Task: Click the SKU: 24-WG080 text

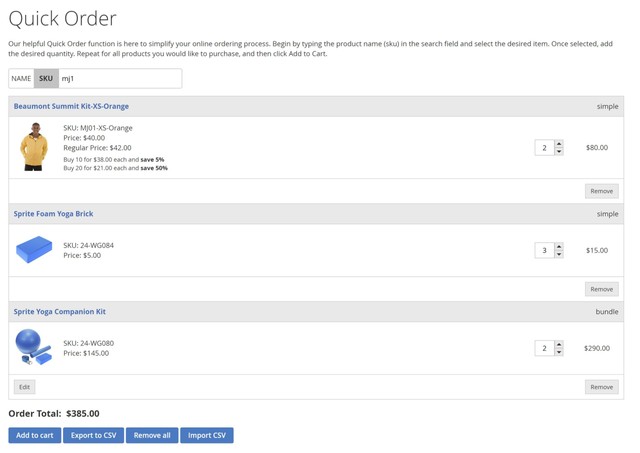Action: click(x=89, y=344)
